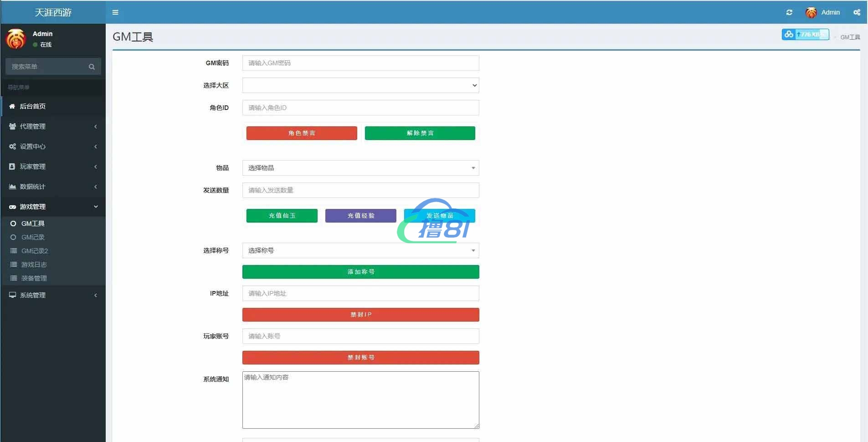
Task: Click the GM密码 input field
Action: [360, 63]
